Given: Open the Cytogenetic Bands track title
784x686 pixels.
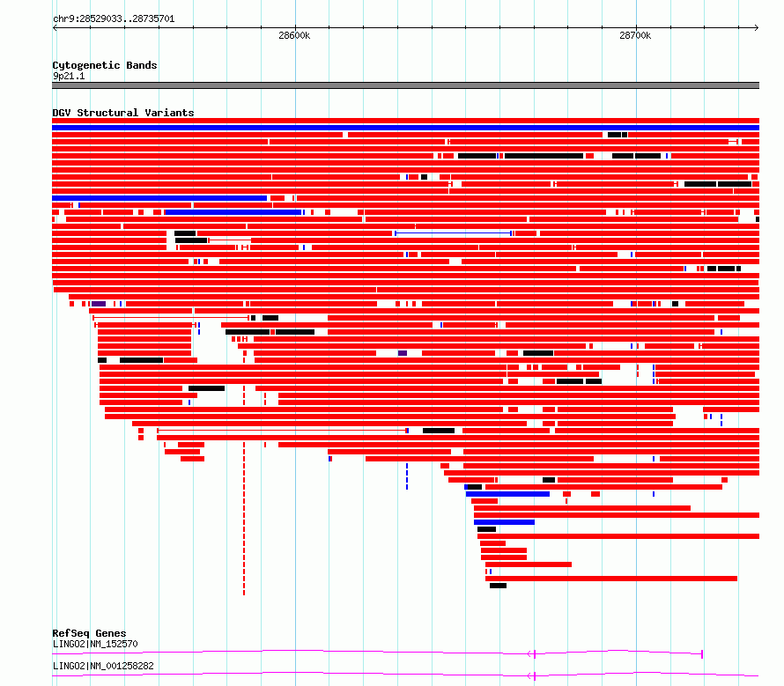Looking at the screenshot, I should pyautogui.click(x=105, y=65).
